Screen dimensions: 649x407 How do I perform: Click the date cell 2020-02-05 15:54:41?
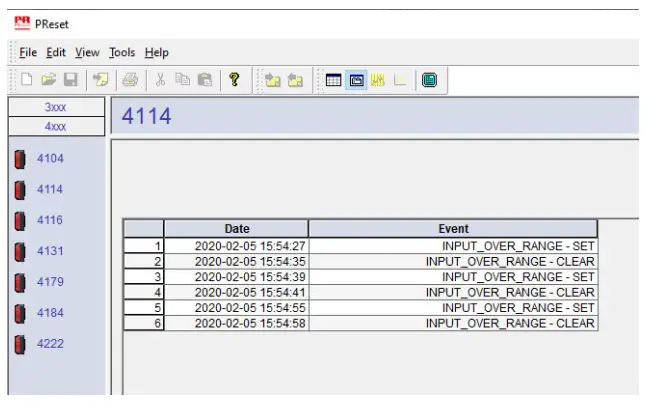pos(236,292)
